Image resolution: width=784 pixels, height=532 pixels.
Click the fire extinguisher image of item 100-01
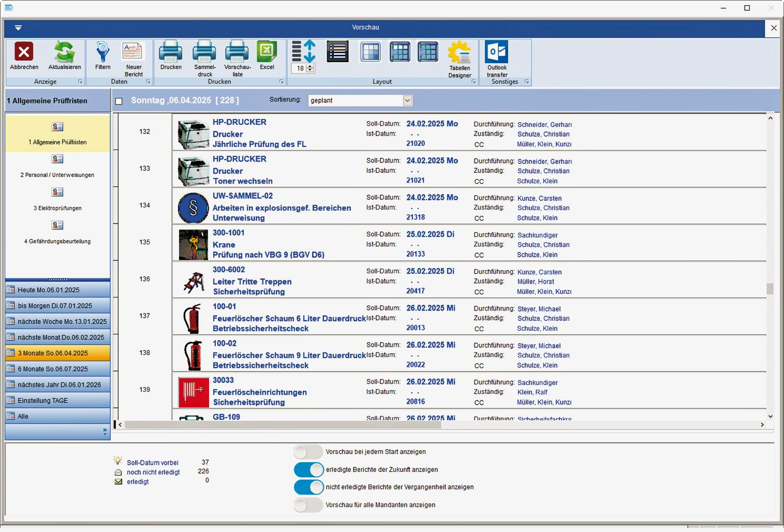point(192,318)
